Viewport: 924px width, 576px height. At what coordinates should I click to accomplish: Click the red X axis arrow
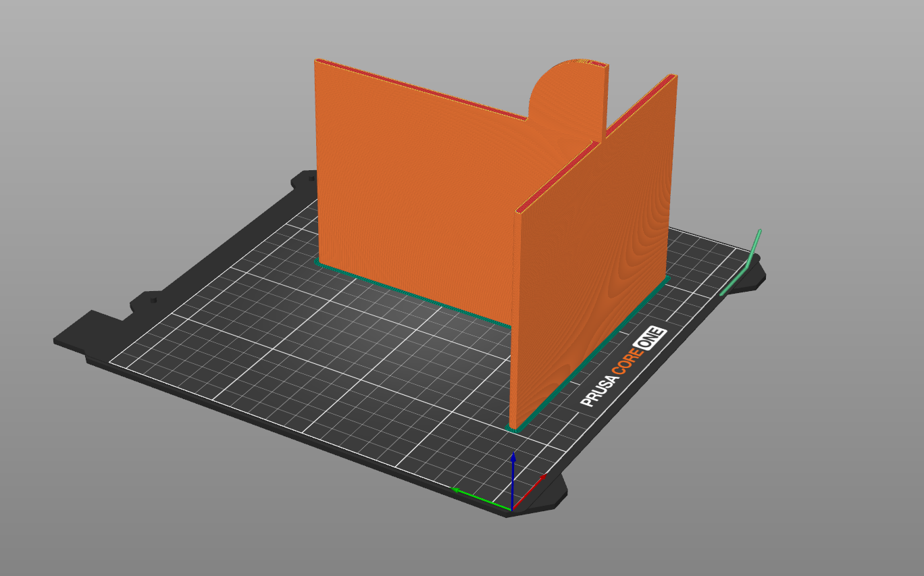coord(530,491)
